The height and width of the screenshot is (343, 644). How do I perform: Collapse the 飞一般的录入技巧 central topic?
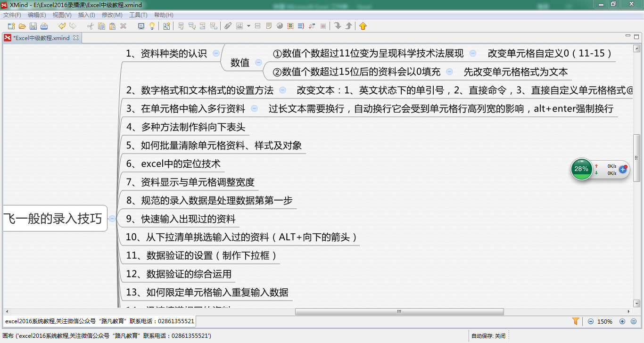[x=112, y=219]
